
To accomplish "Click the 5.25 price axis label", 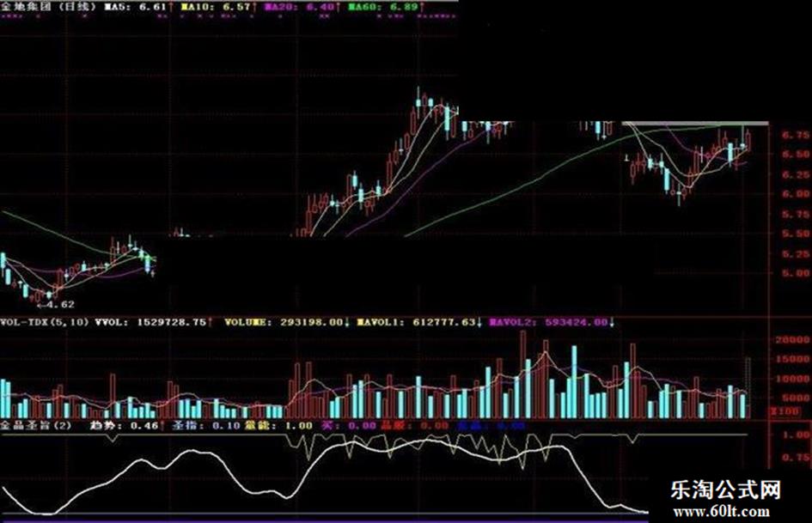I will [x=796, y=253].
